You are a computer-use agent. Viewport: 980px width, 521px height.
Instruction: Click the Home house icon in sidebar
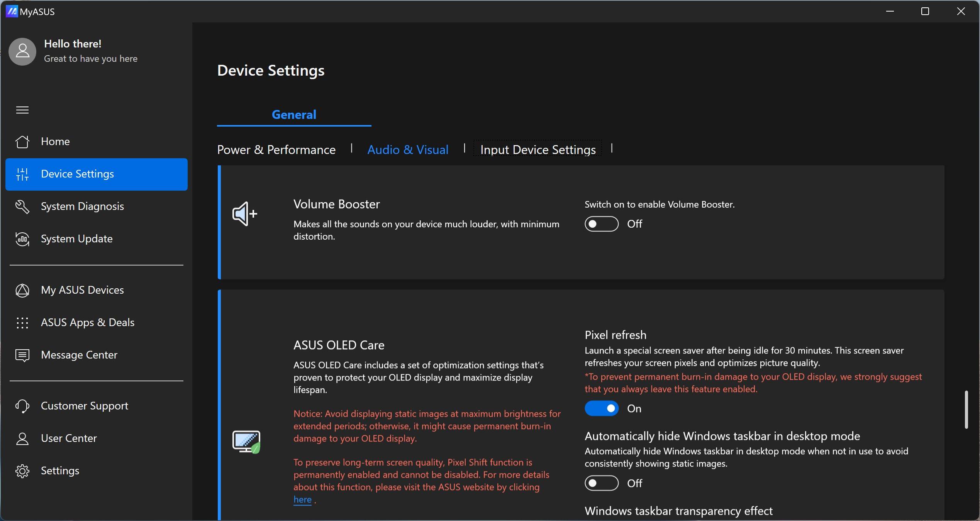click(x=22, y=142)
